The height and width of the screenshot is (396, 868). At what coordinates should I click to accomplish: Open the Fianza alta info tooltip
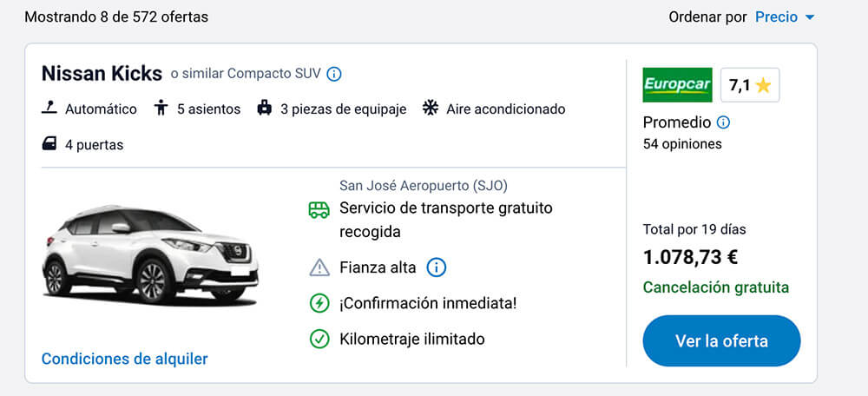(437, 267)
